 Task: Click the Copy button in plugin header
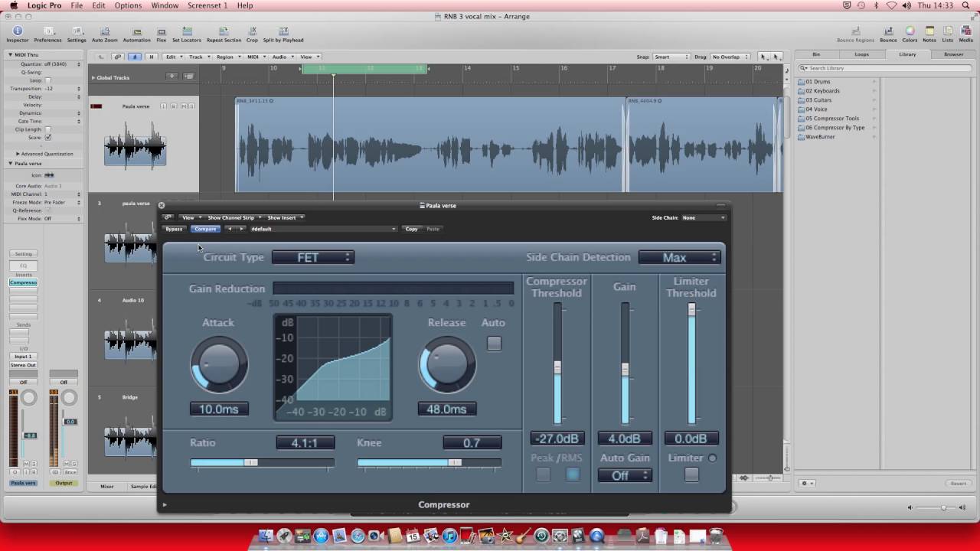coord(412,229)
